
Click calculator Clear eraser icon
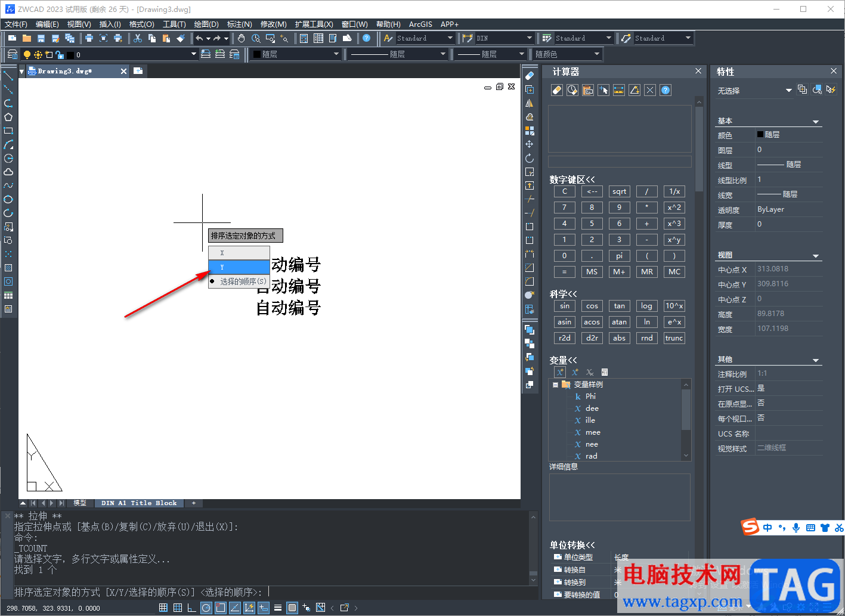point(557,90)
